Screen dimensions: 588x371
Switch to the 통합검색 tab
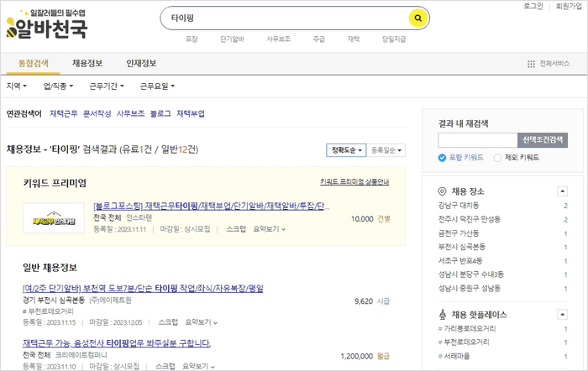[34, 63]
